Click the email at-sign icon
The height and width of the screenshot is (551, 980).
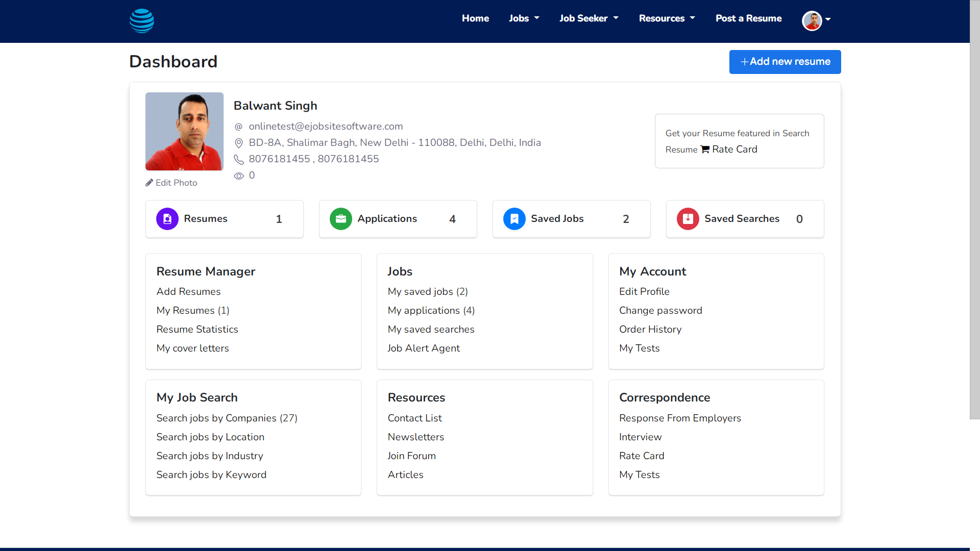238,127
